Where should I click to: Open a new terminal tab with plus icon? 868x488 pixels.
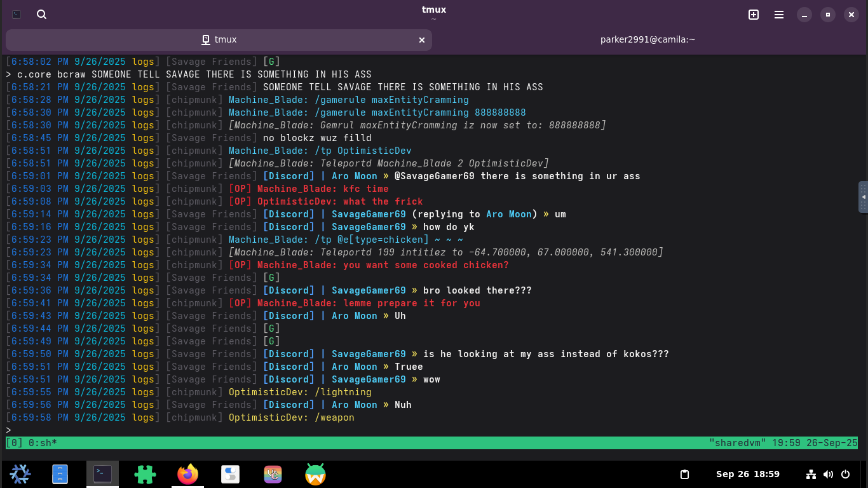[x=754, y=15]
